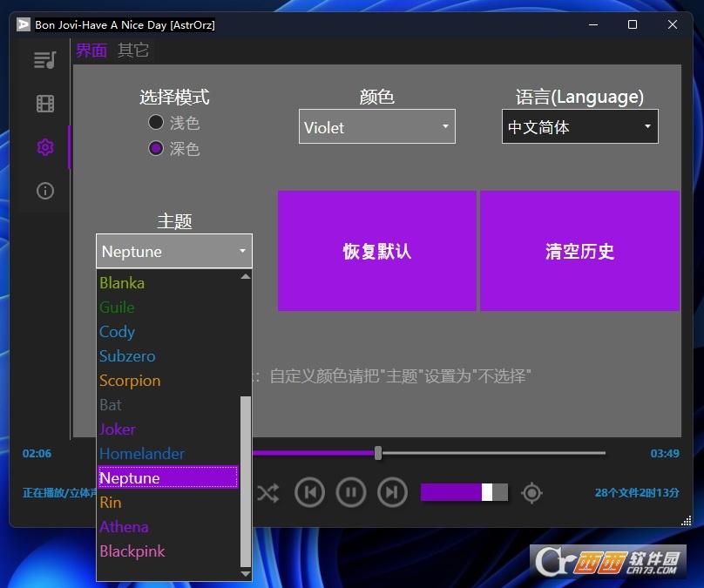Close the AstrOrz window
This screenshot has width=704, height=588.
pyautogui.click(x=672, y=24)
